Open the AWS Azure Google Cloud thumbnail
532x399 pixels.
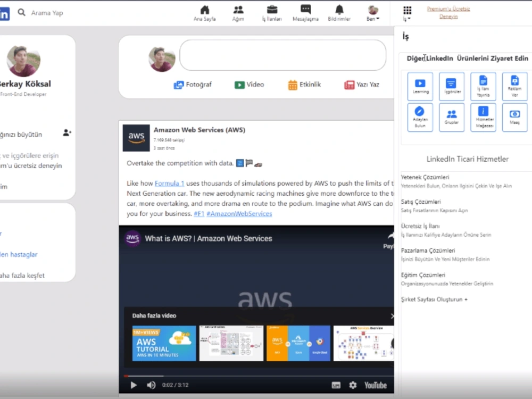point(298,343)
